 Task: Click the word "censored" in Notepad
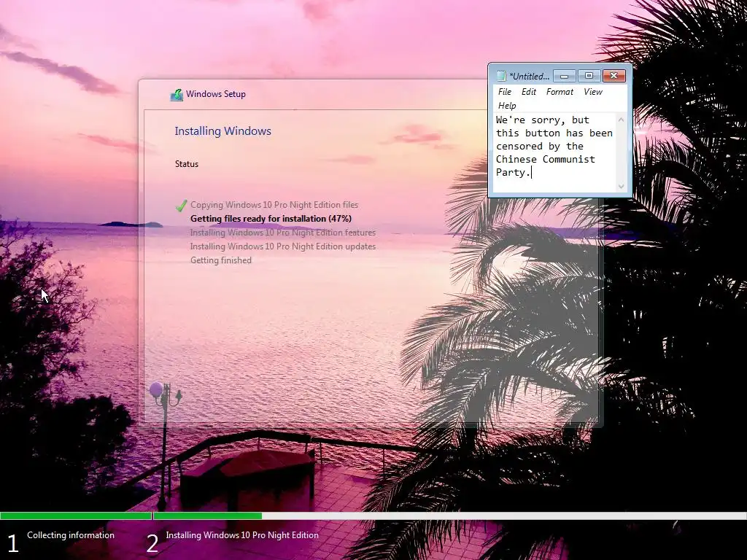coord(519,146)
